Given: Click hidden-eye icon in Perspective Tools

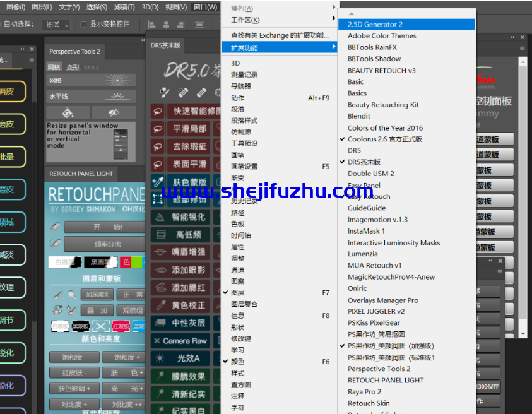Looking at the screenshot, I should [x=114, y=112].
